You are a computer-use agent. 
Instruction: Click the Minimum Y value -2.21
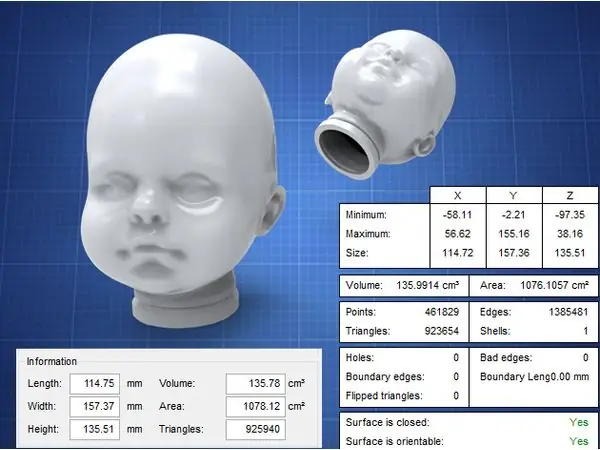click(514, 215)
